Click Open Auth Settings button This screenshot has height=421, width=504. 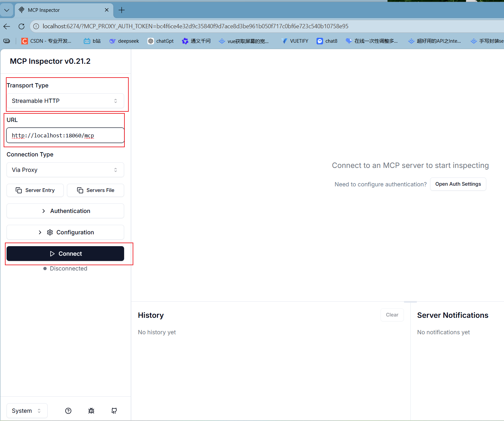click(458, 184)
